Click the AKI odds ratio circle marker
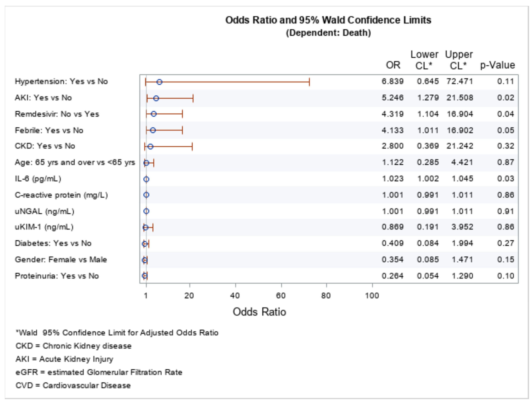Screen dimensions: 532x402 pos(156,98)
